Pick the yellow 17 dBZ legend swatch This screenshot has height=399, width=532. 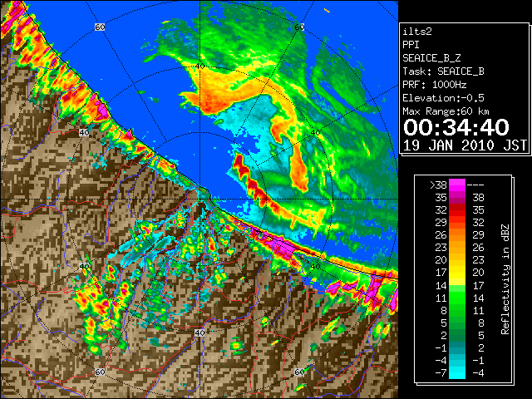[457, 273]
